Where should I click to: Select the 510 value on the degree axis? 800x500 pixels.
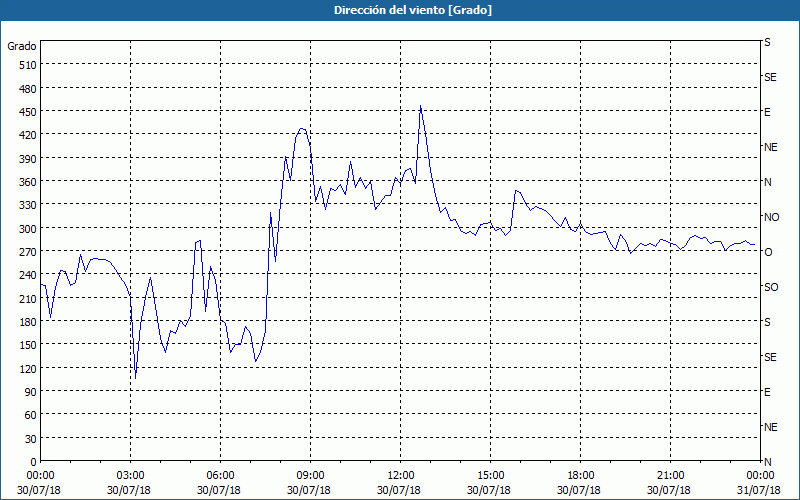tap(28, 65)
